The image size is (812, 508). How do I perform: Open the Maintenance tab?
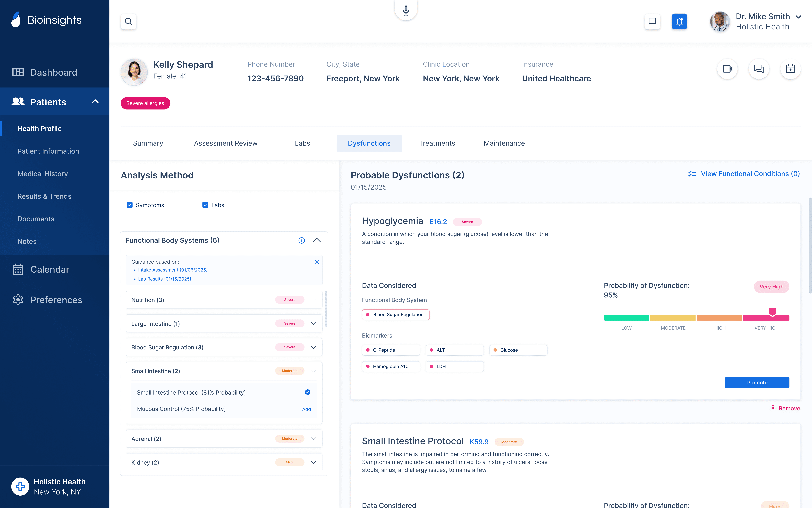tap(504, 144)
